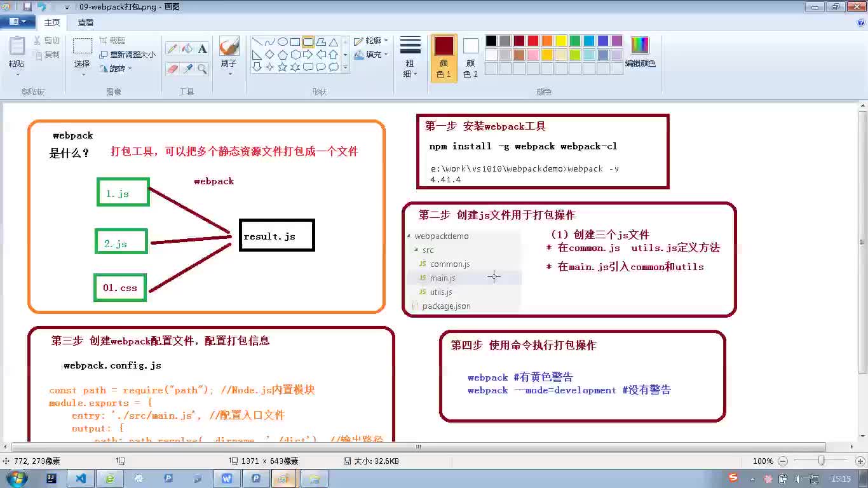Open the Windows Start button
The image size is (868, 488).
tap(16, 478)
